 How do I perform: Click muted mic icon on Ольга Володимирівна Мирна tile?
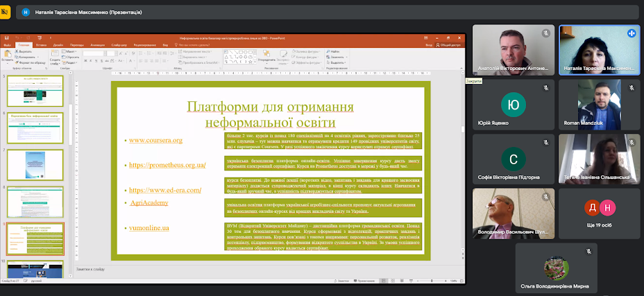click(588, 251)
